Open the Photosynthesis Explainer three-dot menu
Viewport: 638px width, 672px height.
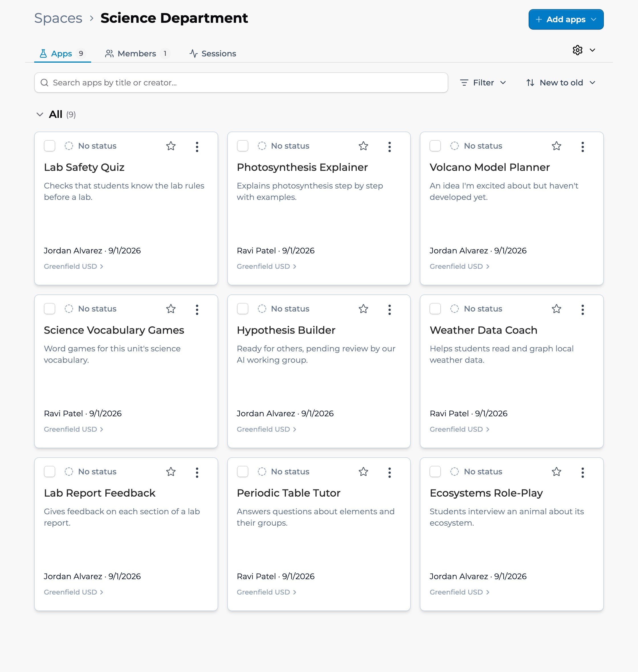[389, 146]
